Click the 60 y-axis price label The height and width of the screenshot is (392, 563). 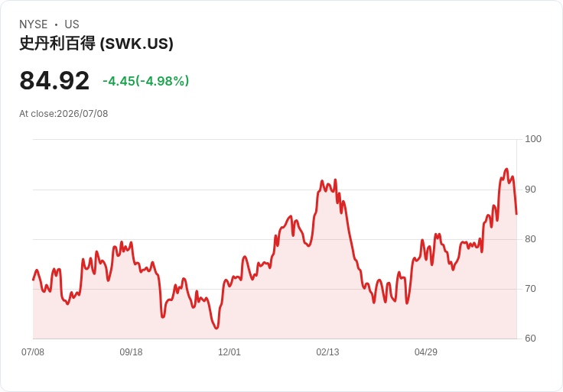[530, 339]
